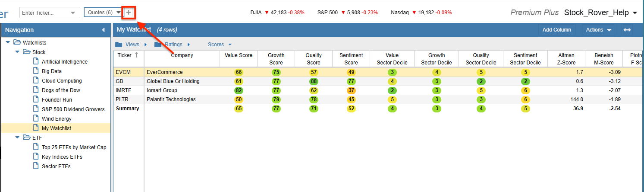Open the Stock_Rover_Help account dropdown
This screenshot has width=644, height=192.
tap(600, 13)
